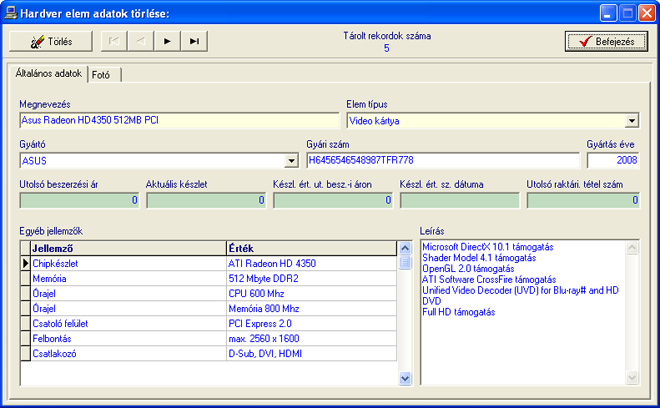This screenshot has height=408, width=660.
Task: Click the max. 2560 x 1600 value
Action: [x=311, y=339]
